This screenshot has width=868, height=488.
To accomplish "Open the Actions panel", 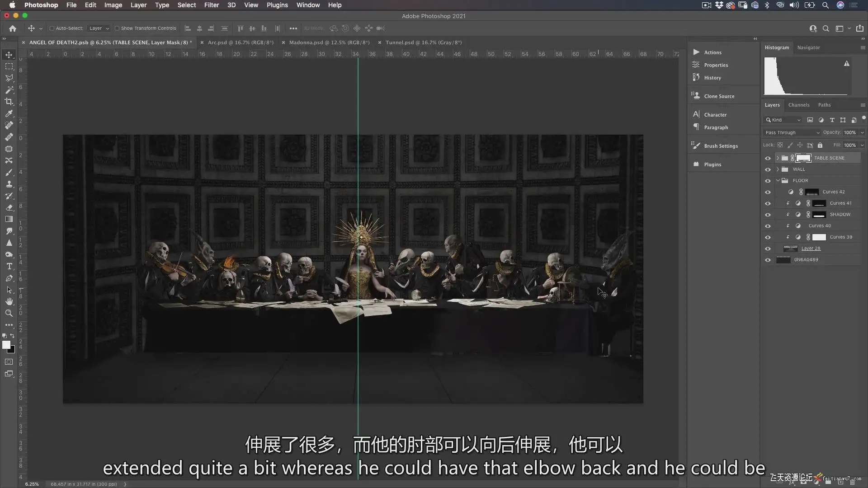I will [712, 52].
